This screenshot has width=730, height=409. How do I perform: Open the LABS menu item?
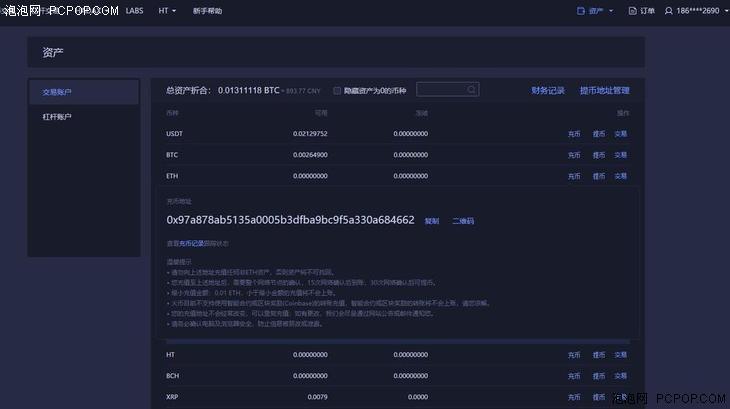(135, 11)
